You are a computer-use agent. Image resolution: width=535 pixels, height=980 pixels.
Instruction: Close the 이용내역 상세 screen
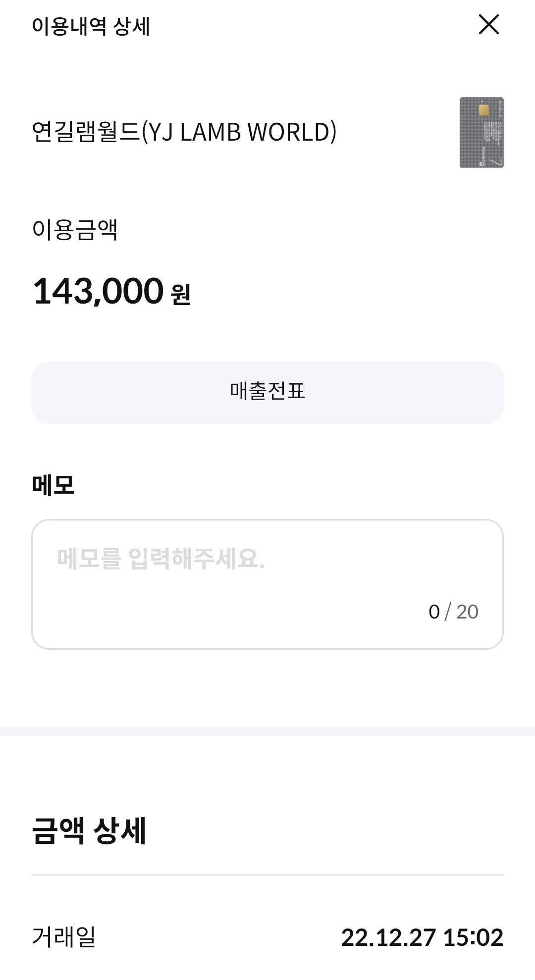[488, 24]
